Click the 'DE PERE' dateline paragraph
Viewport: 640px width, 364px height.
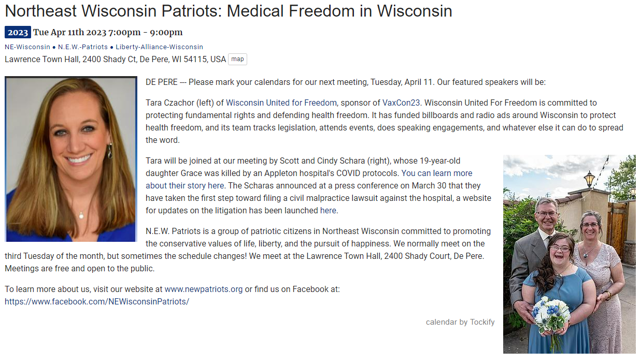(x=345, y=82)
